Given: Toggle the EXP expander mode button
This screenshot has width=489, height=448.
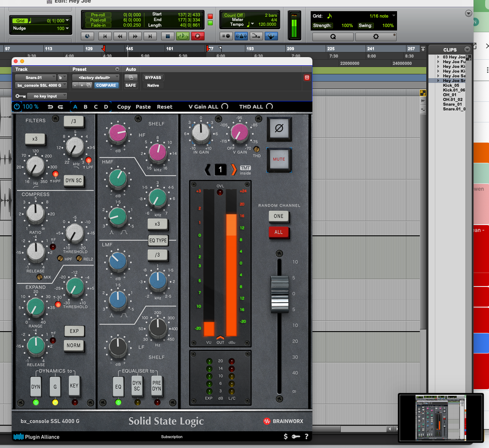Looking at the screenshot, I should [74, 331].
